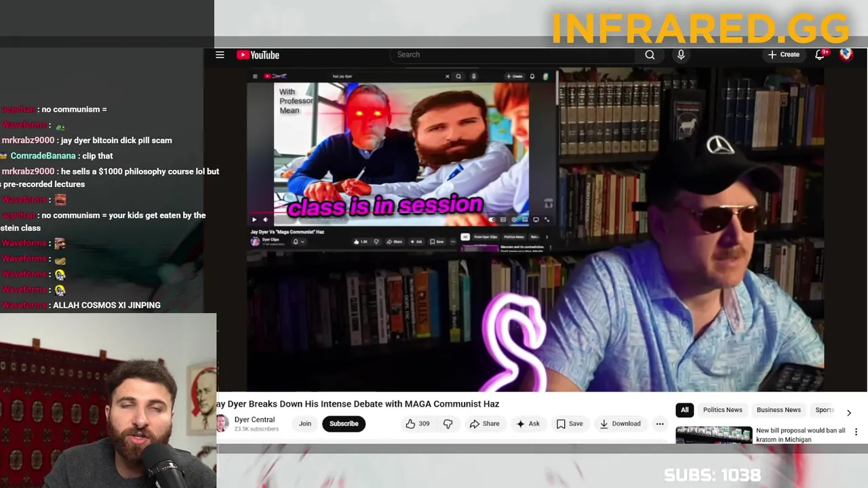The image size is (868, 488).
Task: Click the video title about MAGA Communist Haz
Action: (x=358, y=404)
